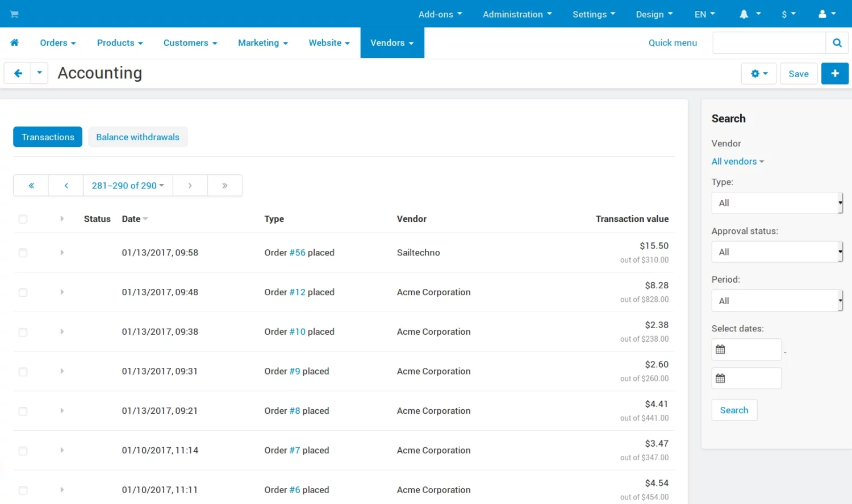Expand details of Order #9 row
This screenshot has width=852, height=504.
click(62, 371)
